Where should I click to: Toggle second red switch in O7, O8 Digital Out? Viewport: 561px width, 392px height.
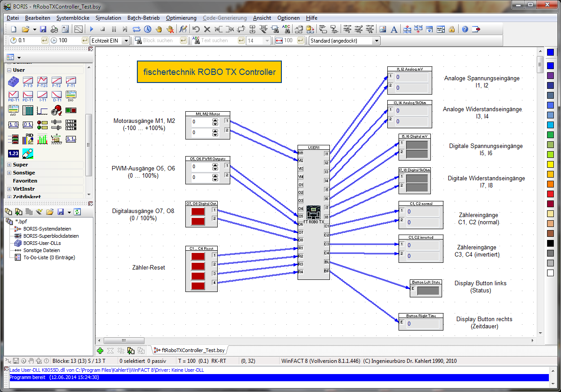click(198, 221)
